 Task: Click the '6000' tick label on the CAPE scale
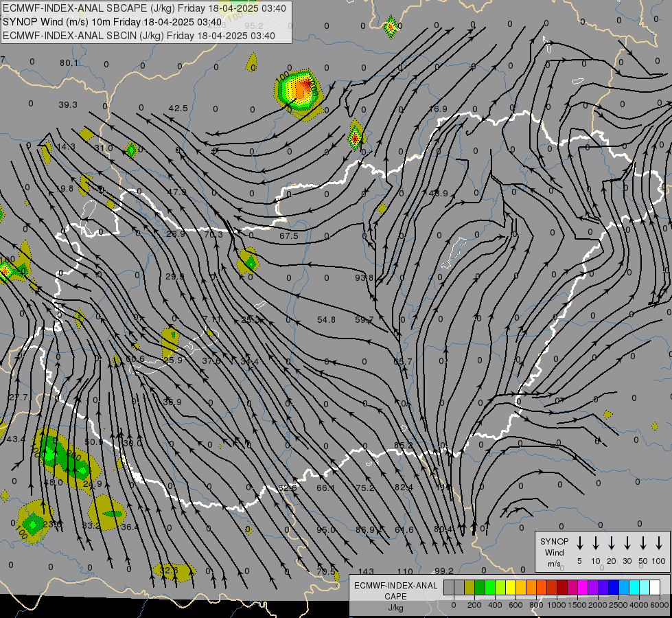point(660,605)
